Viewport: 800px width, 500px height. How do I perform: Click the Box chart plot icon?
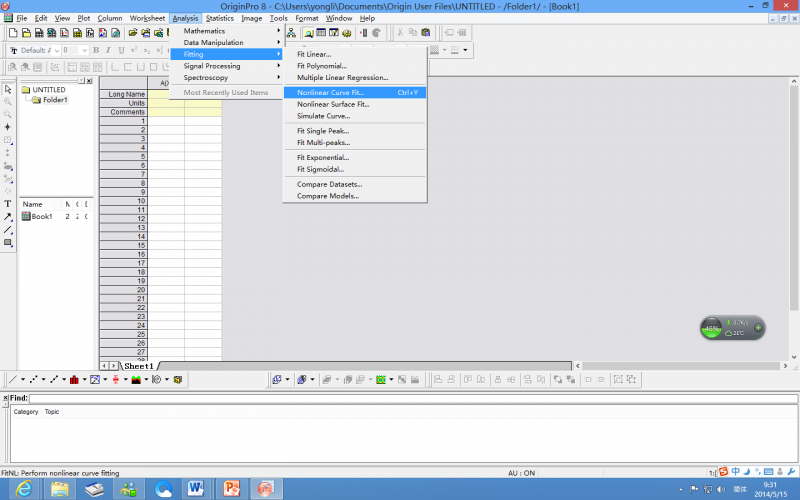tap(116, 380)
